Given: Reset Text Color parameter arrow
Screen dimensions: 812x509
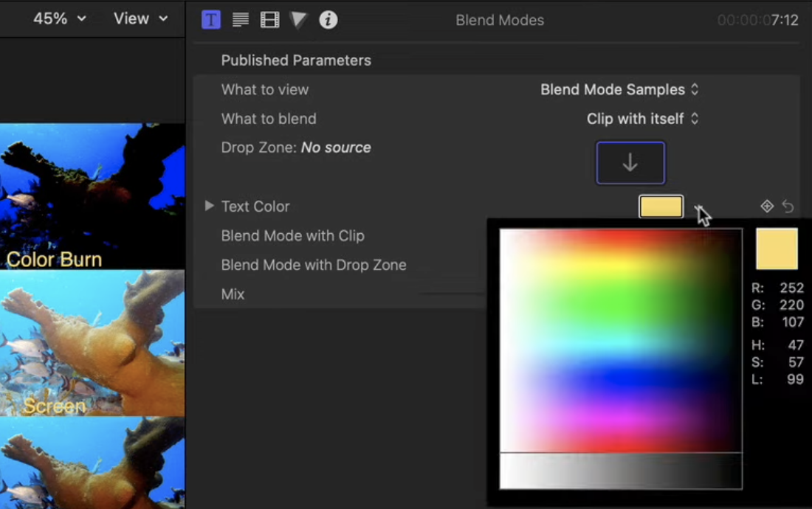Looking at the screenshot, I should tap(788, 207).
